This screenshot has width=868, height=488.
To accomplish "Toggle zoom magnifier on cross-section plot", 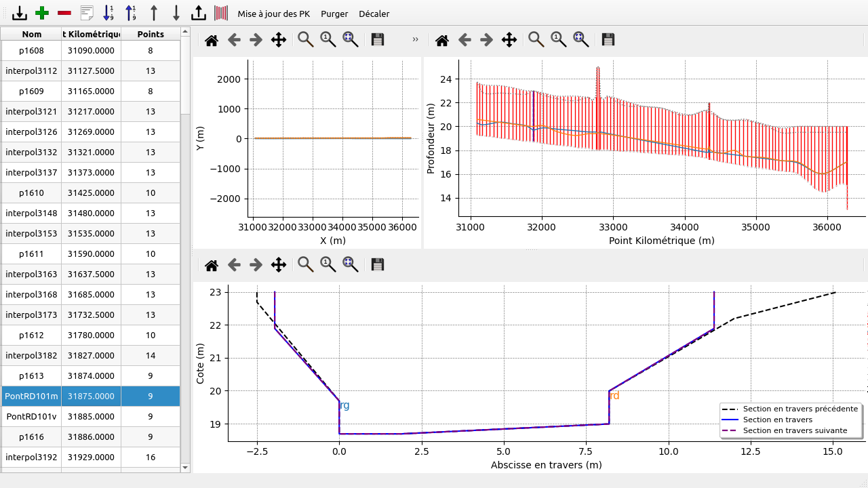I will 306,264.
